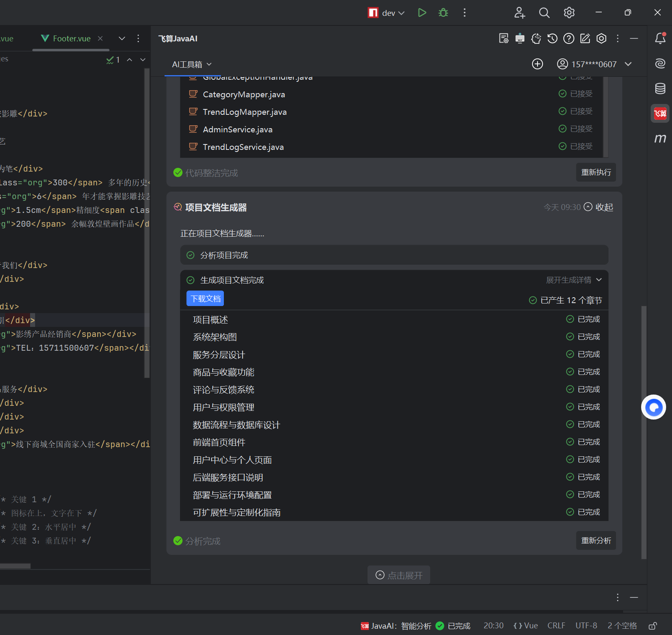Click the document settings icon in the 飞算JavaAI toolbar
Viewport: 672px width, 635px height.
(504, 38)
